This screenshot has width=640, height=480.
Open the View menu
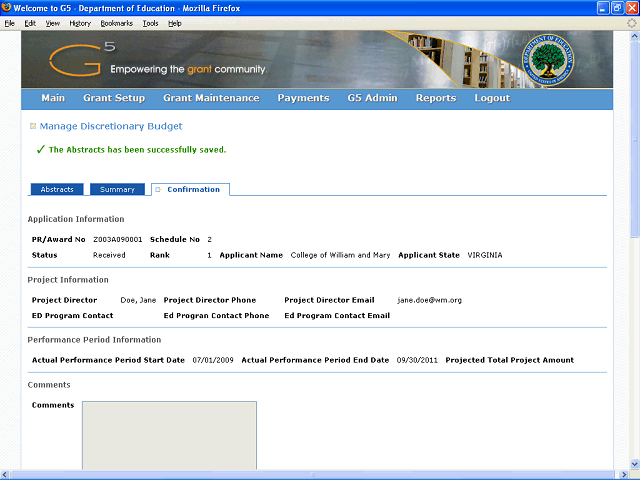coord(52,23)
